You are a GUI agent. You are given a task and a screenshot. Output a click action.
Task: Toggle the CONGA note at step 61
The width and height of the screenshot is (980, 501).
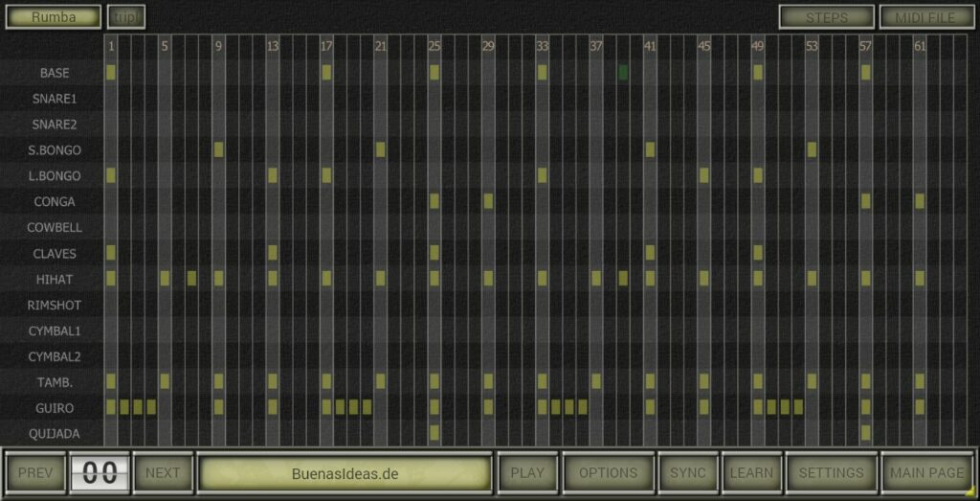920,201
